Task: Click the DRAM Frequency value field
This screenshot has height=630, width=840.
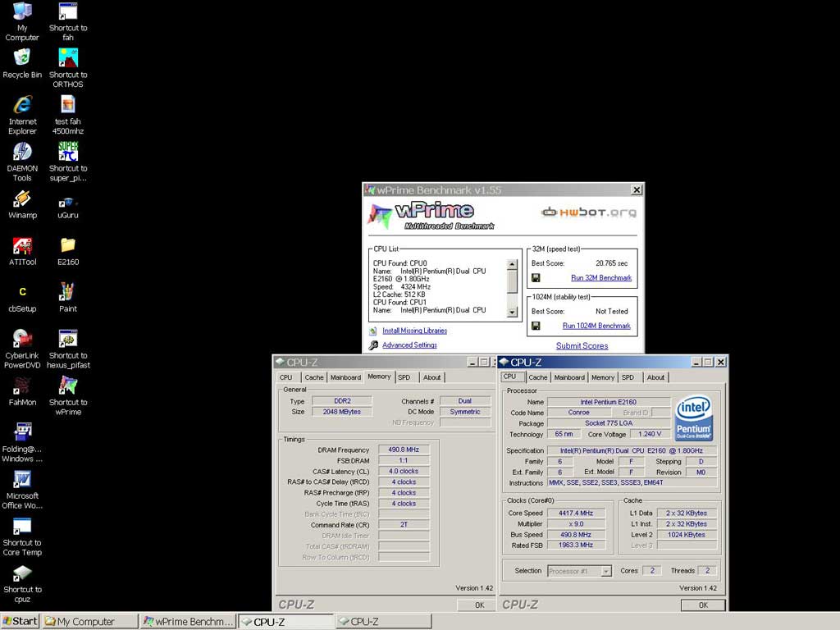Action: click(x=404, y=450)
